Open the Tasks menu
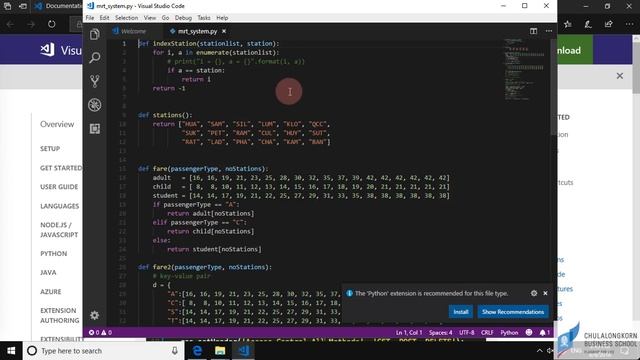This screenshot has height=360, width=640. (204, 18)
